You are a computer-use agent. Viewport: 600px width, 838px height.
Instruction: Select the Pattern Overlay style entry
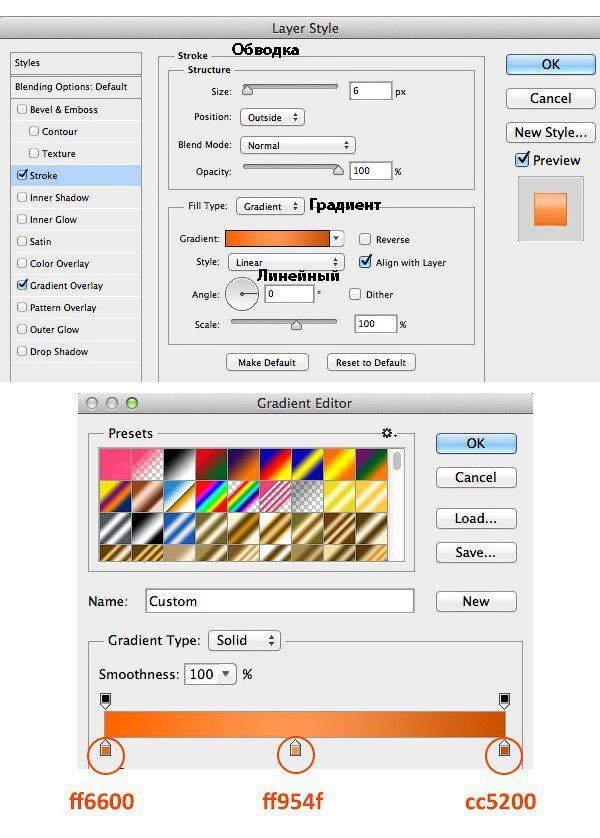pyautogui.click(x=76, y=307)
